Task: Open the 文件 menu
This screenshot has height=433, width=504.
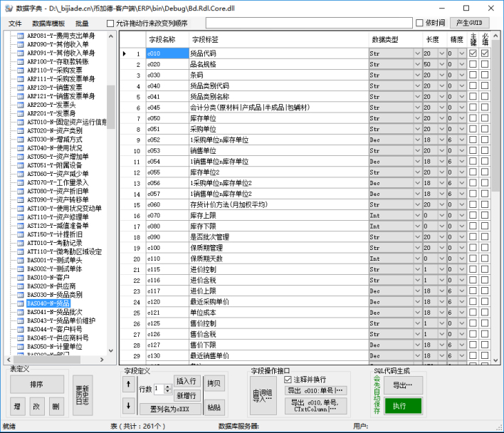Action: pos(15,24)
